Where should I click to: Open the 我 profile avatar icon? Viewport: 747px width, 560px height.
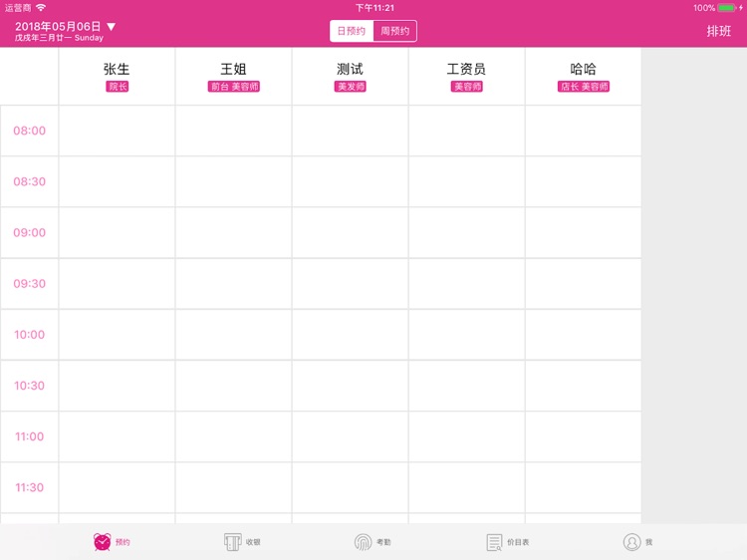pyautogui.click(x=631, y=542)
